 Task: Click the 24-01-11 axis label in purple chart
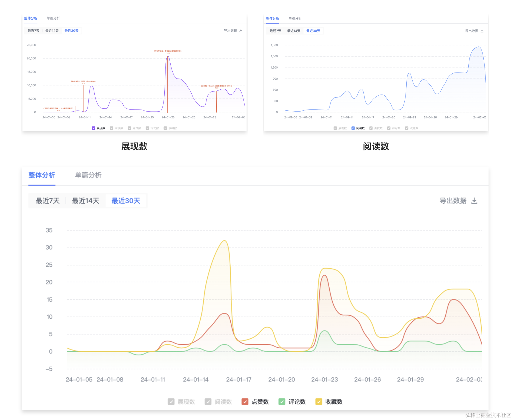pyautogui.click(x=85, y=118)
